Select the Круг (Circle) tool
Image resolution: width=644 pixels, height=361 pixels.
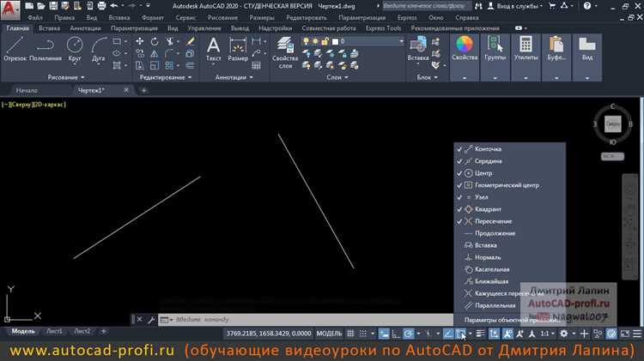(x=75, y=49)
